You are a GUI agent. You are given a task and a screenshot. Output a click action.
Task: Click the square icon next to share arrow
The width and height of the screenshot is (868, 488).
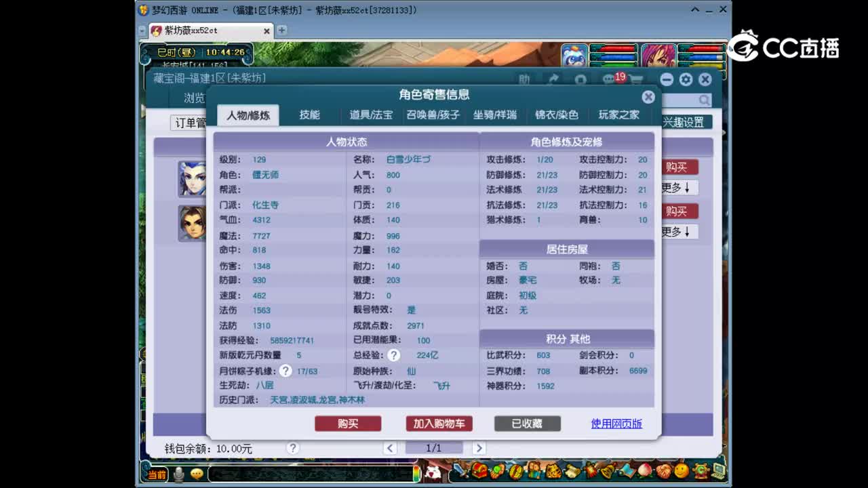click(x=580, y=79)
